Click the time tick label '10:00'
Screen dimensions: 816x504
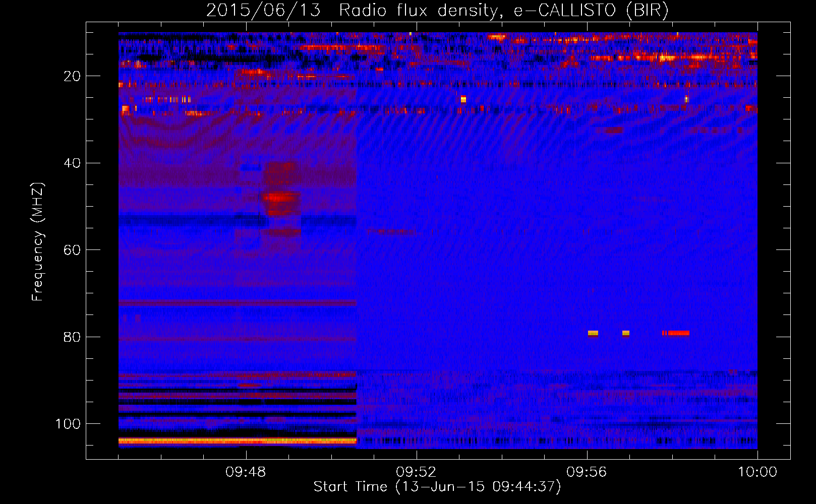click(x=757, y=472)
